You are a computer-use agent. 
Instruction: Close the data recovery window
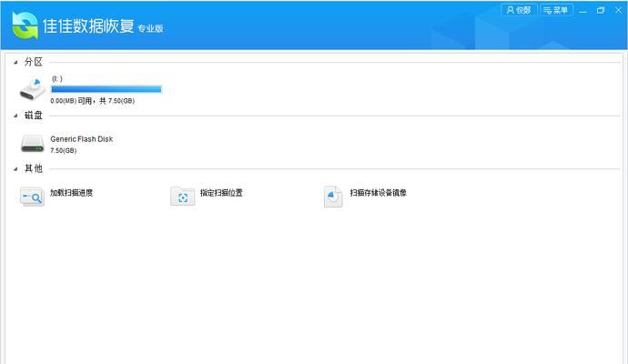pyautogui.click(x=618, y=10)
